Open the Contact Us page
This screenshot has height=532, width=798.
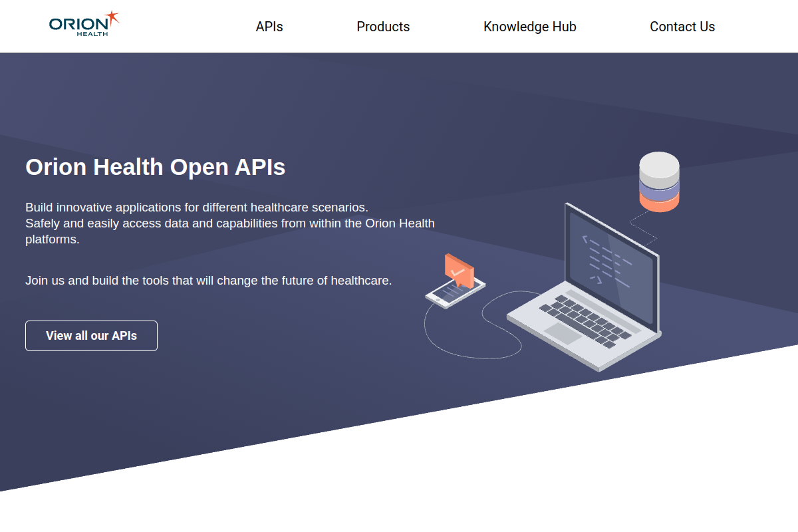tap(682, 27)
